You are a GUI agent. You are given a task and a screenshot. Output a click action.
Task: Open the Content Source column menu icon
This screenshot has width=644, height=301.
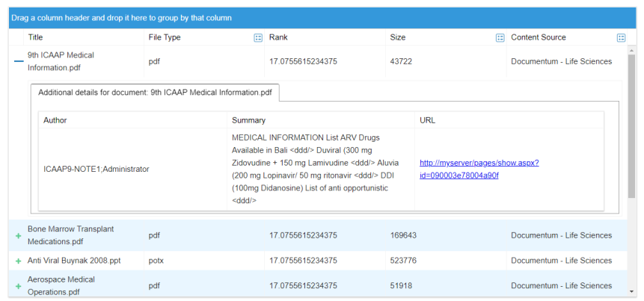coord(621,37)
